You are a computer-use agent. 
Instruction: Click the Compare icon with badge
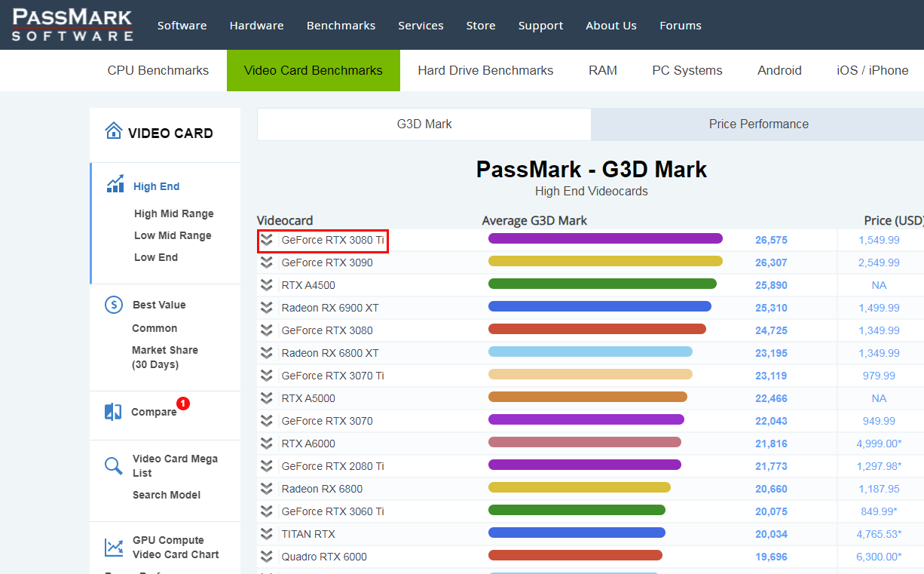pyautogui.click(x=113, y=412)
